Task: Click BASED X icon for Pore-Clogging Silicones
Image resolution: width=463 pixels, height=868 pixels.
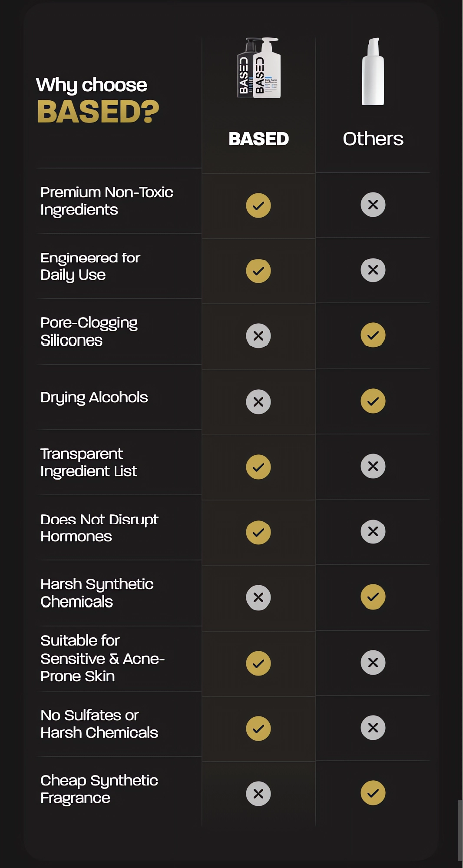Action: [x=258, y=336]
